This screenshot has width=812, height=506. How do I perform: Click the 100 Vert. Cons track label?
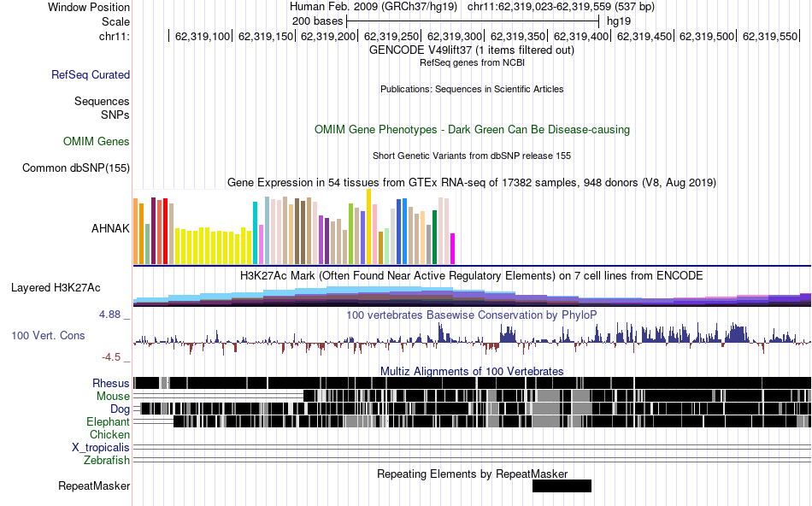48,336
